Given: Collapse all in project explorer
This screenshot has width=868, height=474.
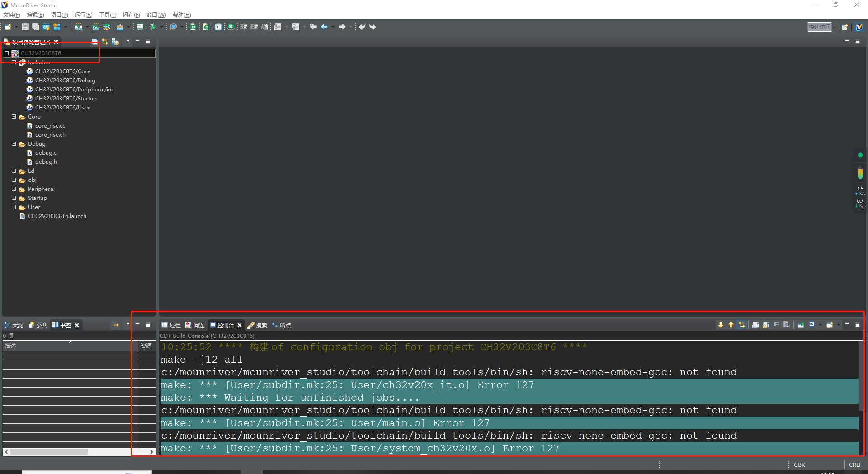Looking at the screenshot, I should (x=94, y=42).
